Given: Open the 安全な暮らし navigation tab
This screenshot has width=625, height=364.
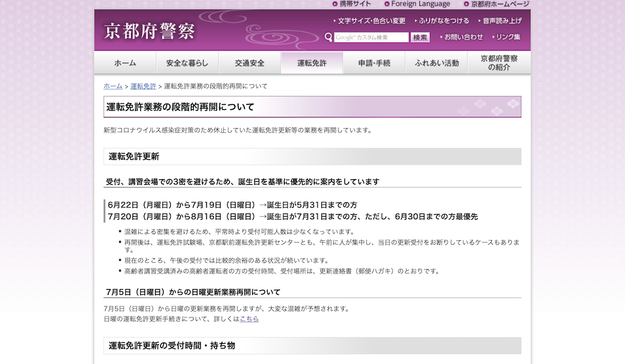Looking at the screenshot, I should 187,63.
